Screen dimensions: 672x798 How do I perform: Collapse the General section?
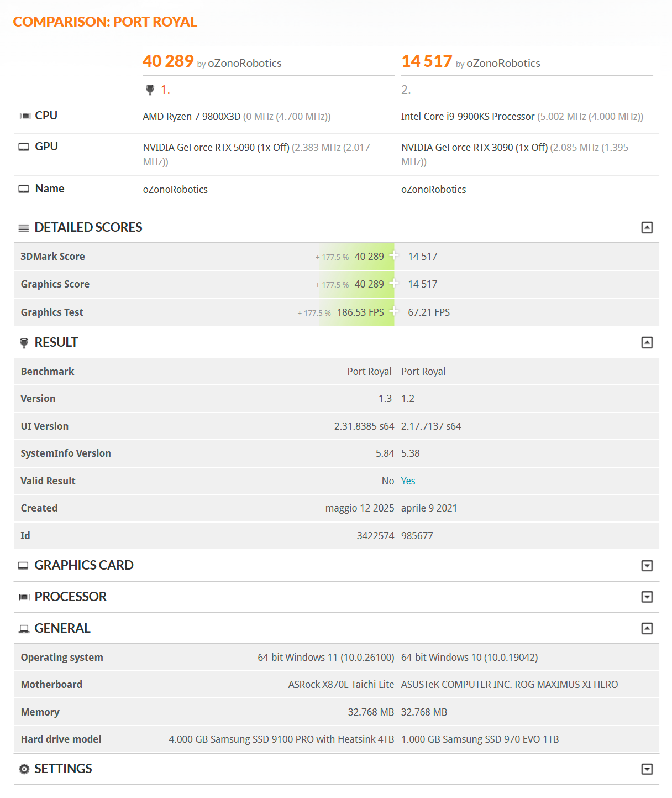click(647, 628)
